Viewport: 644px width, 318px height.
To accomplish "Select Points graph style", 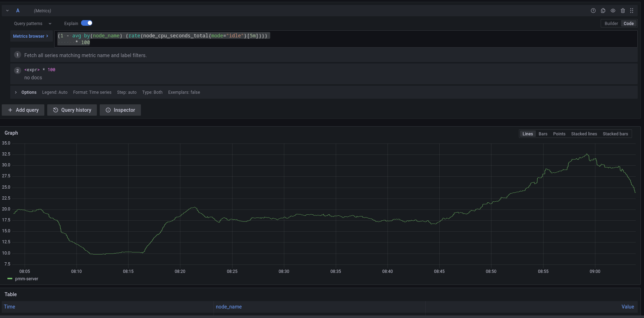I will point(559,134).
